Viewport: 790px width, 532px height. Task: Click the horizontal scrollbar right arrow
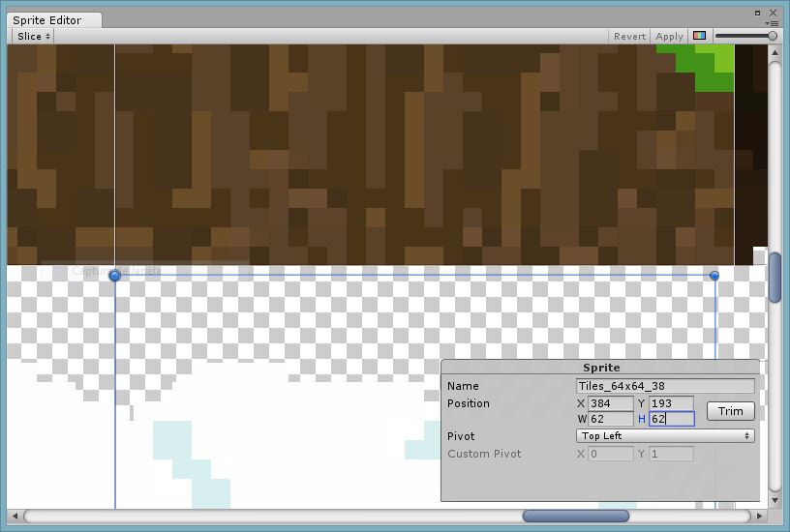coord(760,516)
